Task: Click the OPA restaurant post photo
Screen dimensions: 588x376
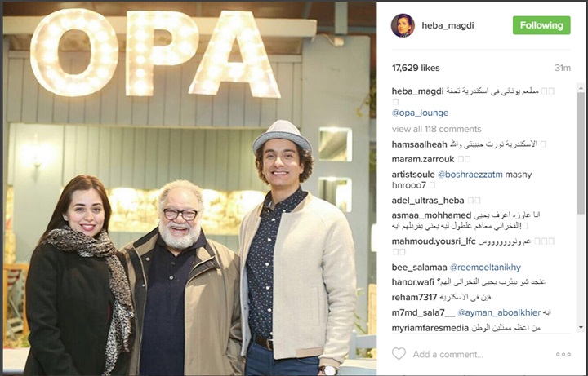Action: (189, 188)
